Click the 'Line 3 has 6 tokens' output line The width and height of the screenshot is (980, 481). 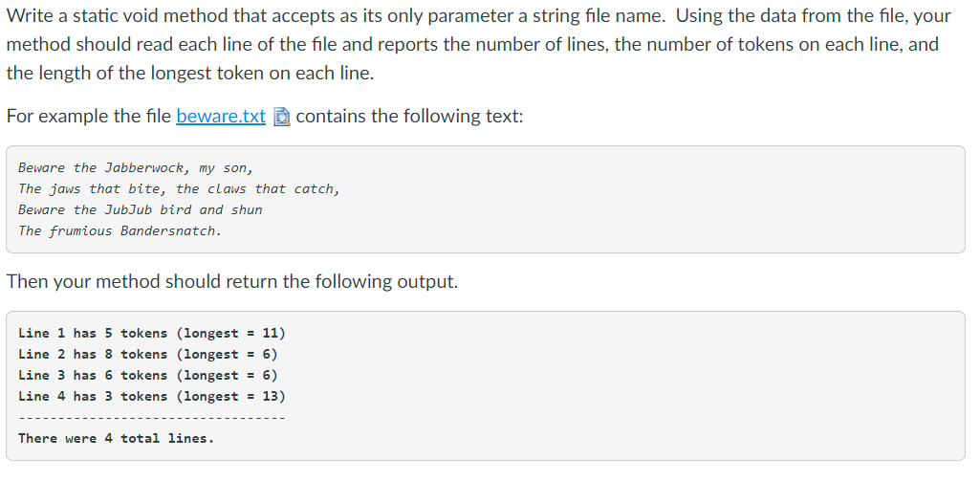coord(147,375)
